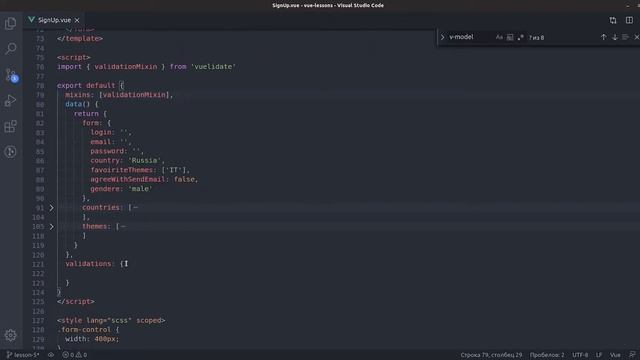Click the validations property on line 121

coord(88,264)
